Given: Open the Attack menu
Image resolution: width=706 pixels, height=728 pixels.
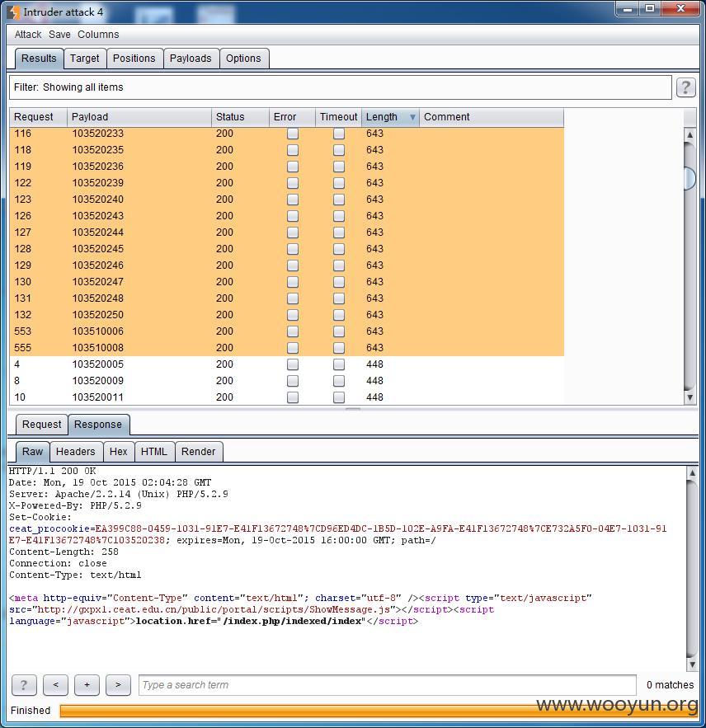Looking at the screenshot, I should (x=28, y=35).
